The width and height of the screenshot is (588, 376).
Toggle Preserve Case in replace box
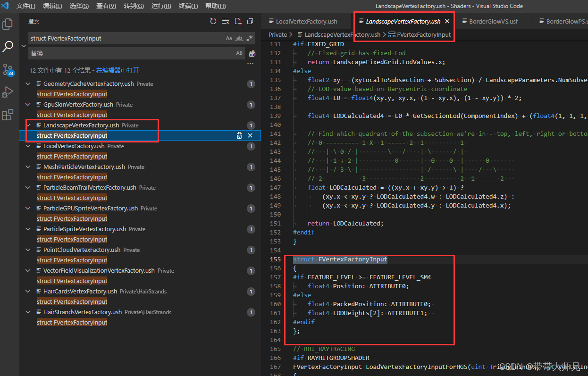pos(239,53)
